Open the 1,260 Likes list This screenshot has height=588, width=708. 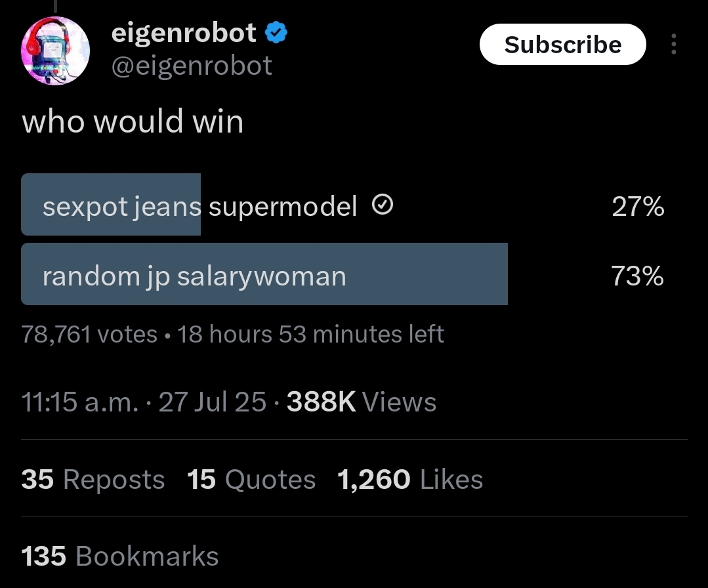(x=410, y=479)
